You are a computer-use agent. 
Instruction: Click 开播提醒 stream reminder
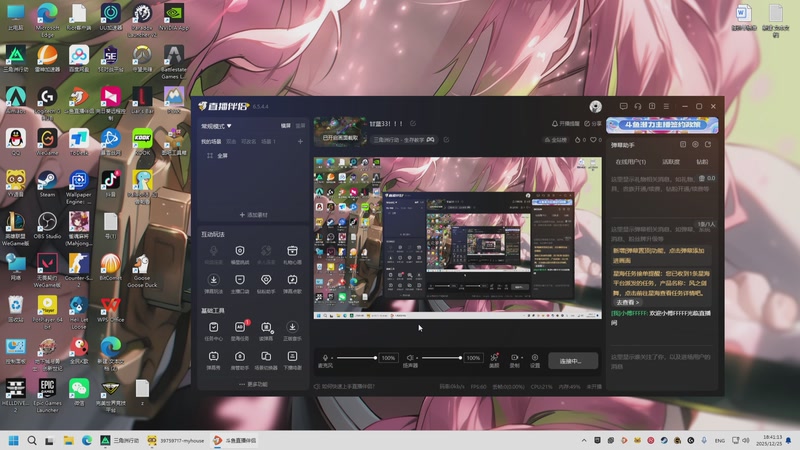coord(566,123)
